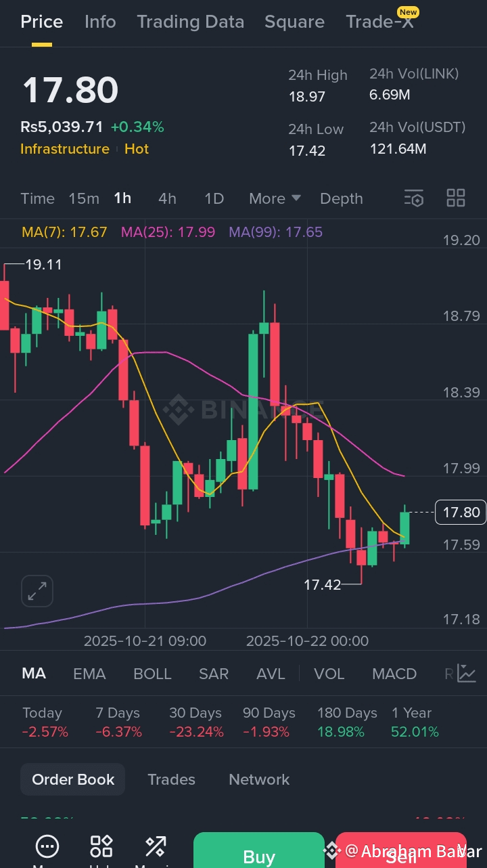Click MA(7): 17.67 label
This screenshot has height=868, width=487.
tap(64, 232)
